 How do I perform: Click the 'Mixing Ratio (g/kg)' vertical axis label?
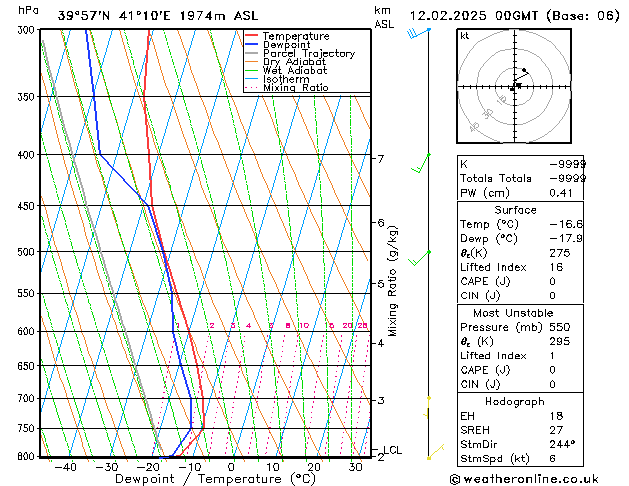pos(393,281)
